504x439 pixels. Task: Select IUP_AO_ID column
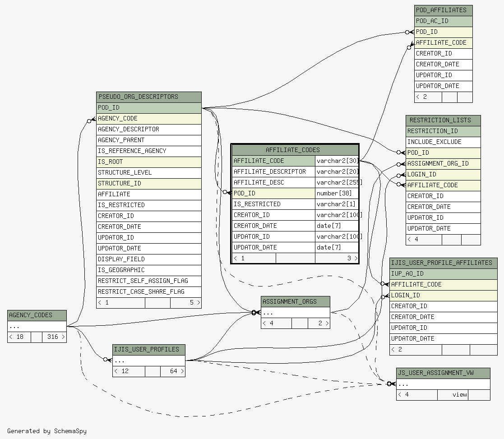coord(443,274)
